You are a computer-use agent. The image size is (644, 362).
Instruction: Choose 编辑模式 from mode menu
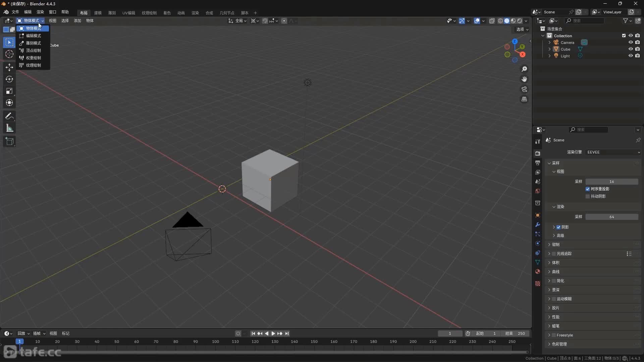pyautogui.click(x=33, y=36)
